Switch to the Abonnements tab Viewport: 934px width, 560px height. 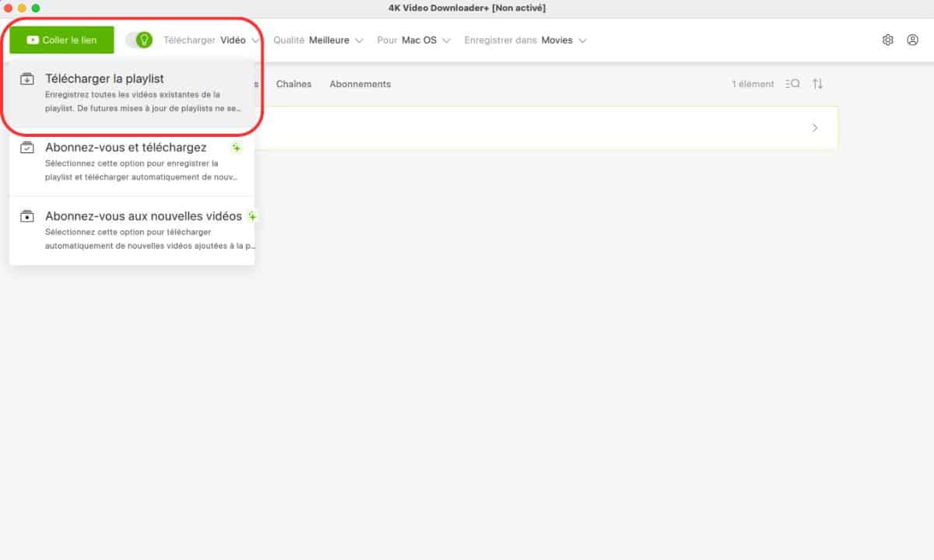[360, 84]
